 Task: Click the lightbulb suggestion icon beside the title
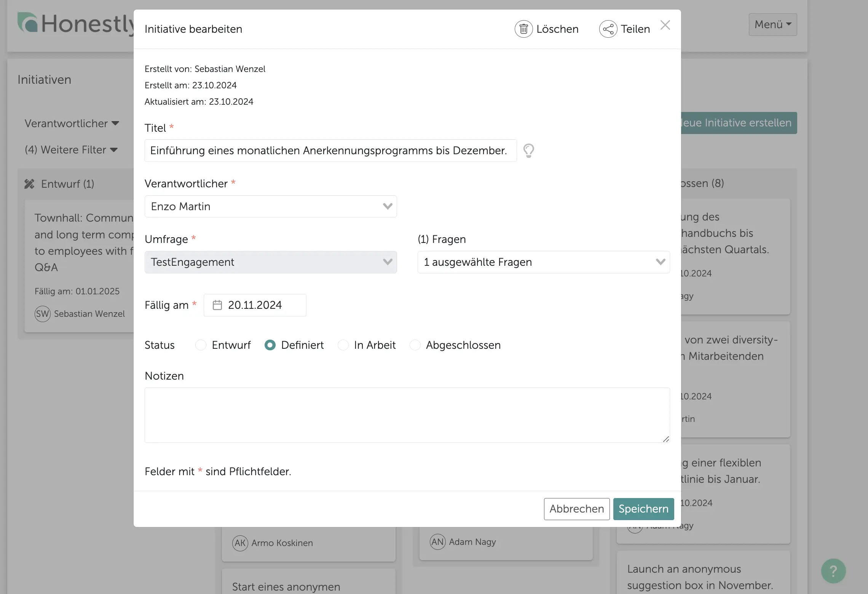528,151
